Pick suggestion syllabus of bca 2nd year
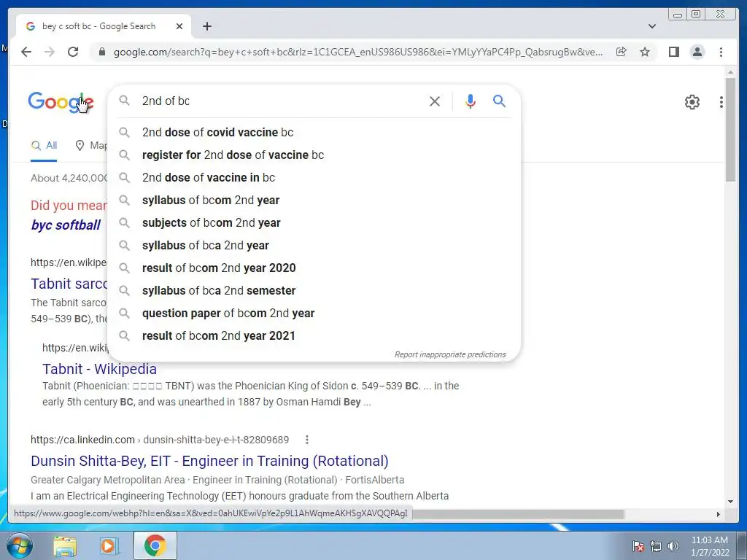 tap(314, 245)
